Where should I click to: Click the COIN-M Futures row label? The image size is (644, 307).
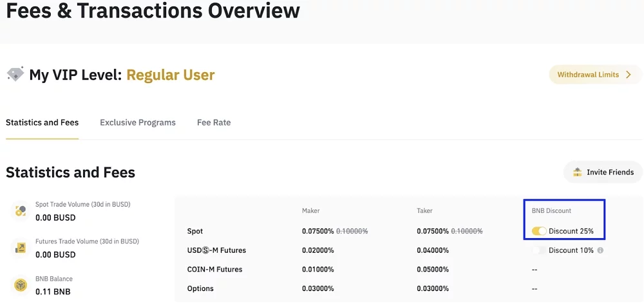(214, 270)
